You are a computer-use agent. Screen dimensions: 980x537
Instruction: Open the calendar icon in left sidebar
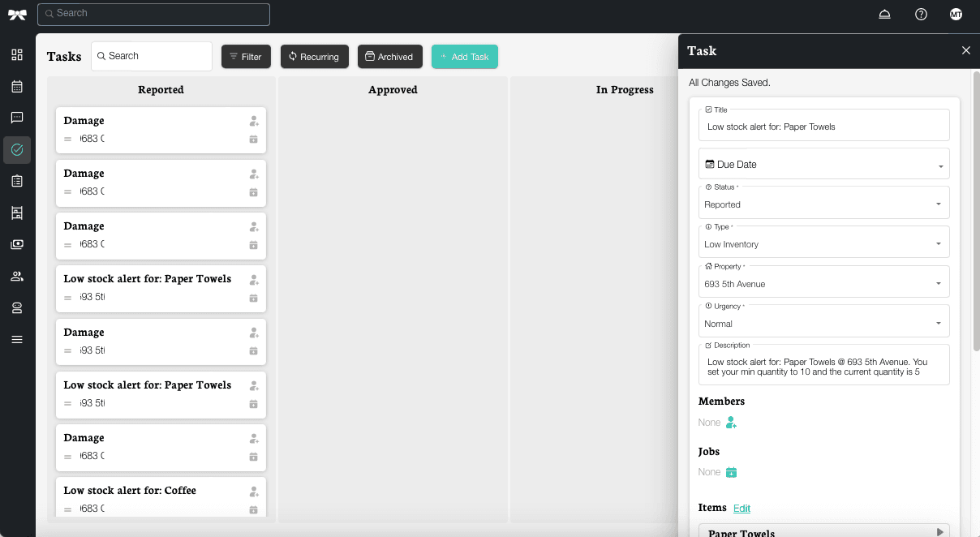pyautogui.click(x=17, y=87)
